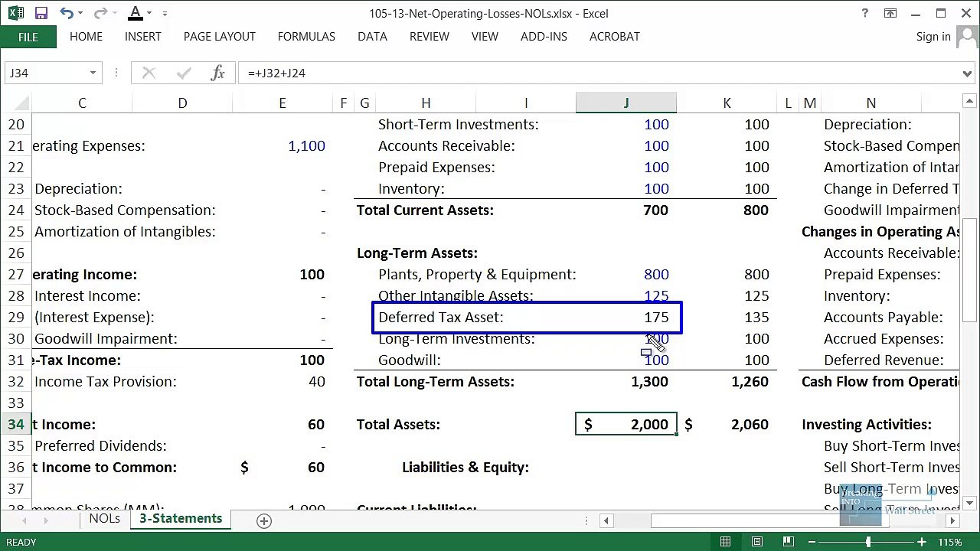The image size is (980, 551).
Task: Open the INSERT ribbon tab
Action: [x=143, y=37]
